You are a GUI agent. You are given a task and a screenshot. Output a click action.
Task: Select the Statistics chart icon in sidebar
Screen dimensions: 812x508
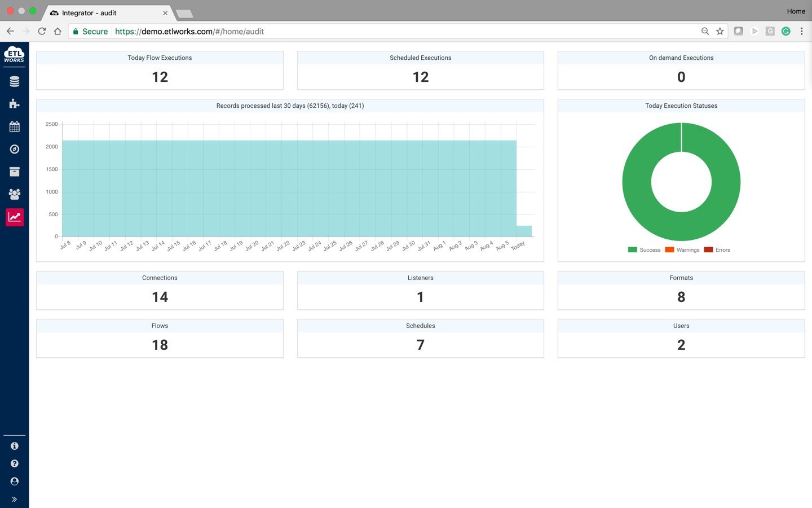click(x=15, y=217)
